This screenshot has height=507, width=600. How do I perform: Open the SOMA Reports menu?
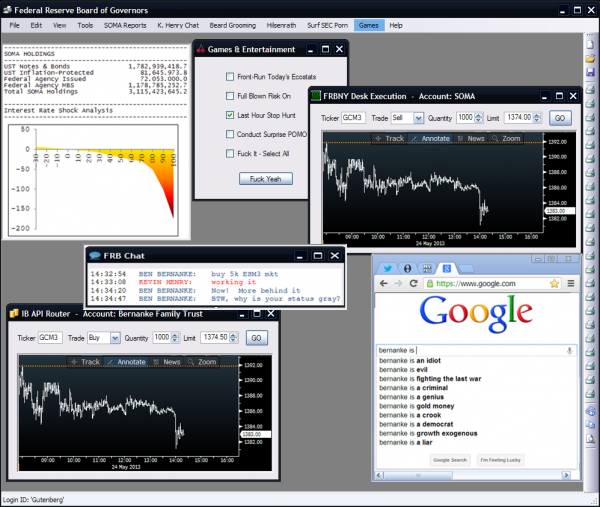pos(125,25)
